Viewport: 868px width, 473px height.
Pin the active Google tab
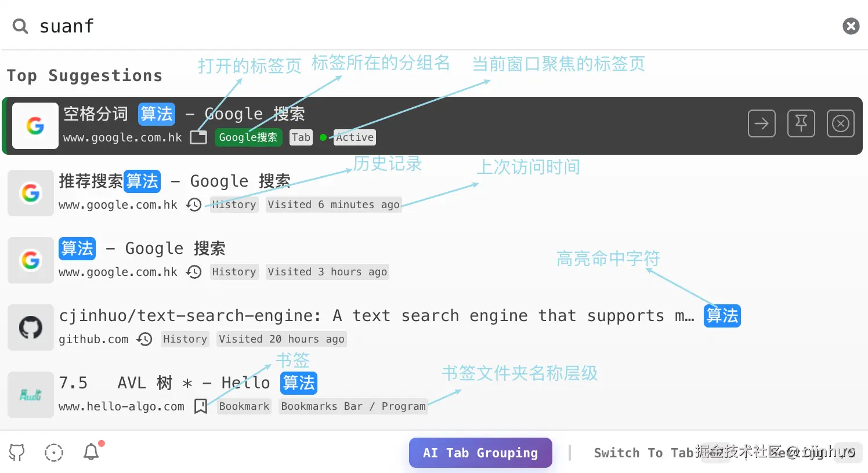(x=801, y=123)
